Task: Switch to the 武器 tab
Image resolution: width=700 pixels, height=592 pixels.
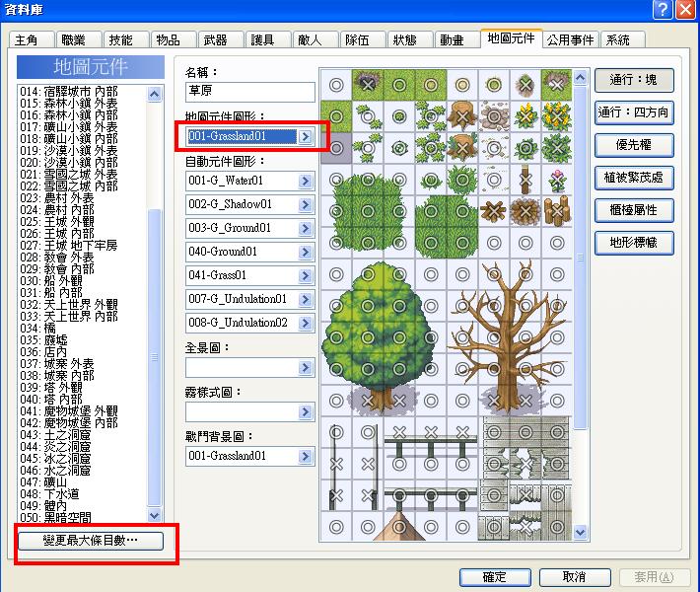Action: (221, 39)
